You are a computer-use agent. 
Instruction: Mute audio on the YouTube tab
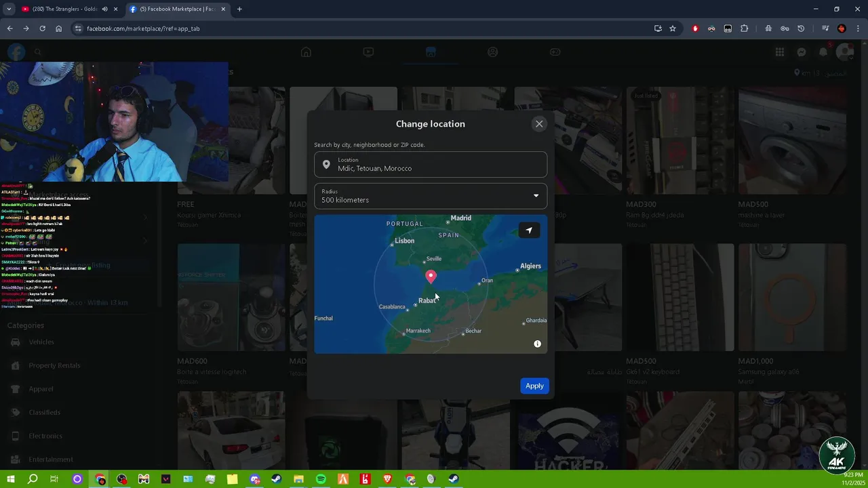point(104,9)
